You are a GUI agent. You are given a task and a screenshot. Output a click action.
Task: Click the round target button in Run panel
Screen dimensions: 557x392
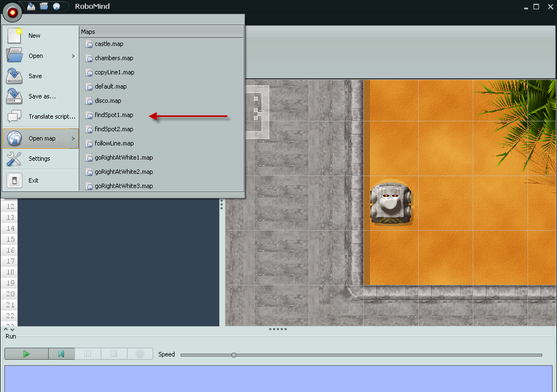(x=140, y=354)
